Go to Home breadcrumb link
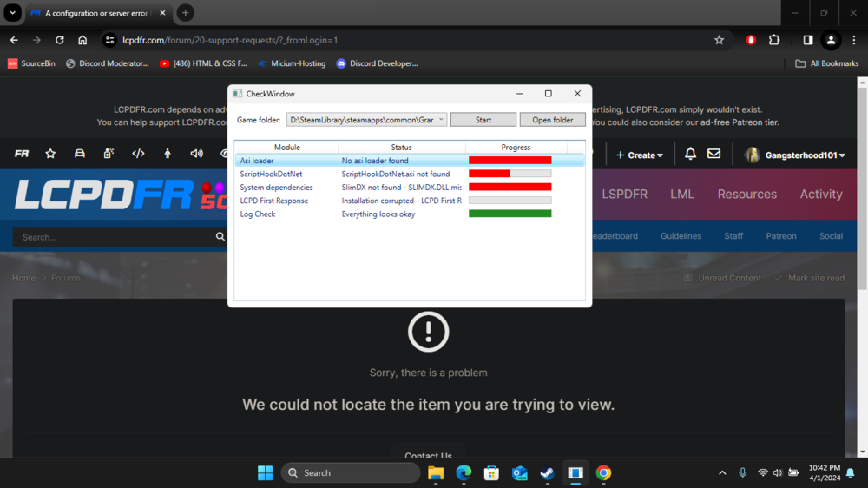 (x=23, y=278)
